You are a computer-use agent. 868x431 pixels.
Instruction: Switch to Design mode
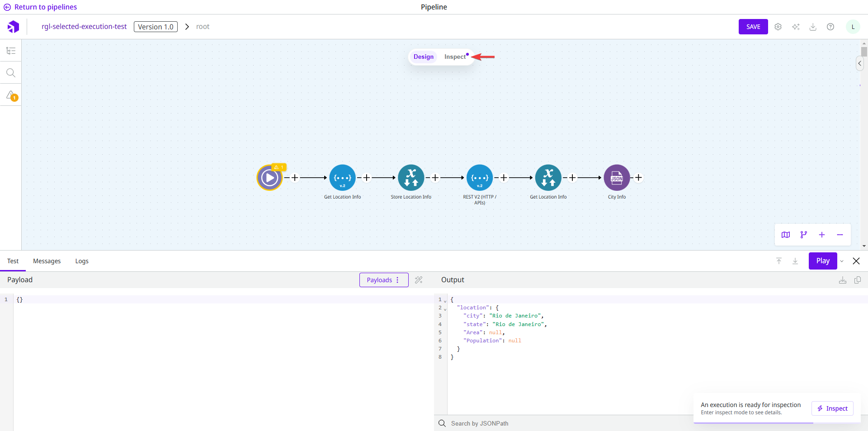[x=424, y=57]
